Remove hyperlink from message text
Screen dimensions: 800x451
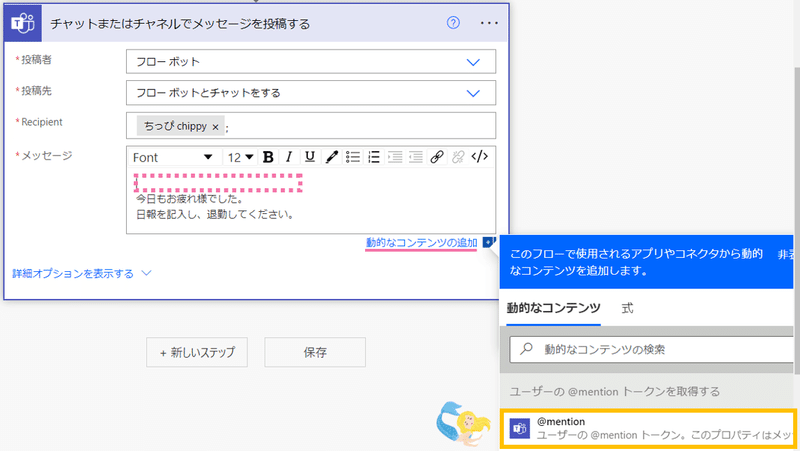[x=458, y=157]
